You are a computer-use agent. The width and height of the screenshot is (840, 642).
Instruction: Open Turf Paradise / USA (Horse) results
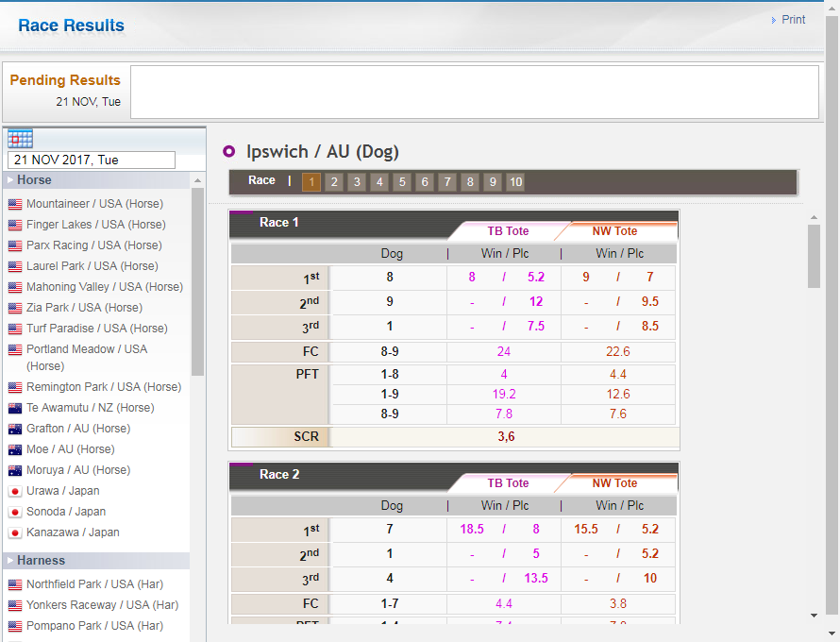click(x=96, y=329)
